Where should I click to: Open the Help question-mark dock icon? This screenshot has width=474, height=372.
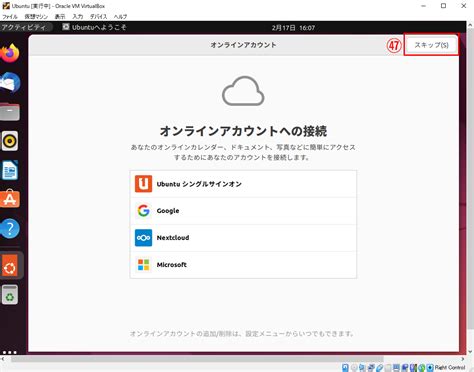click(10, 229)
